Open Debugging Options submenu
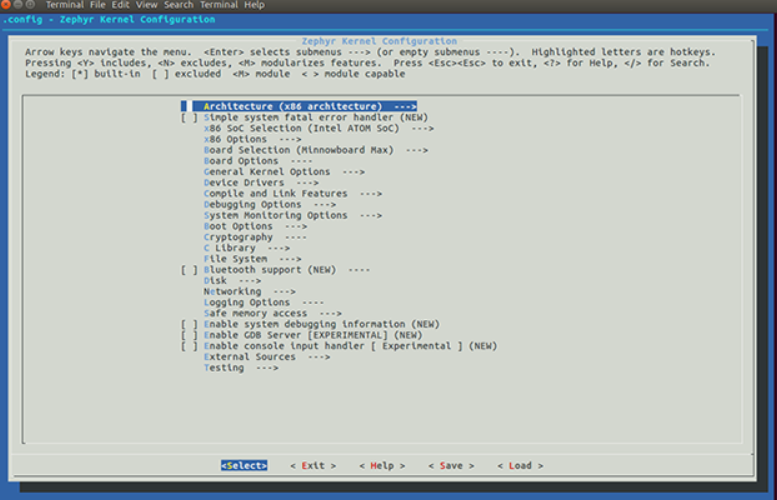The width and height of the screenshot is (777, 500). pos(270,205)
